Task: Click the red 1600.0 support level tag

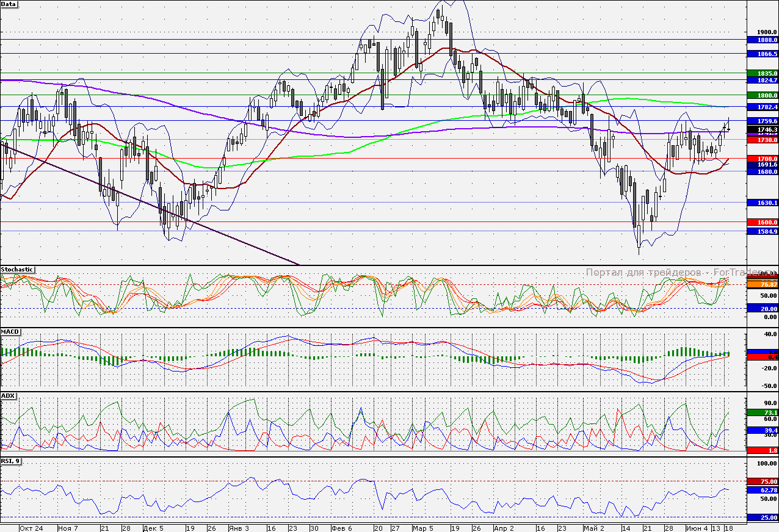Action: click(763, 223)
